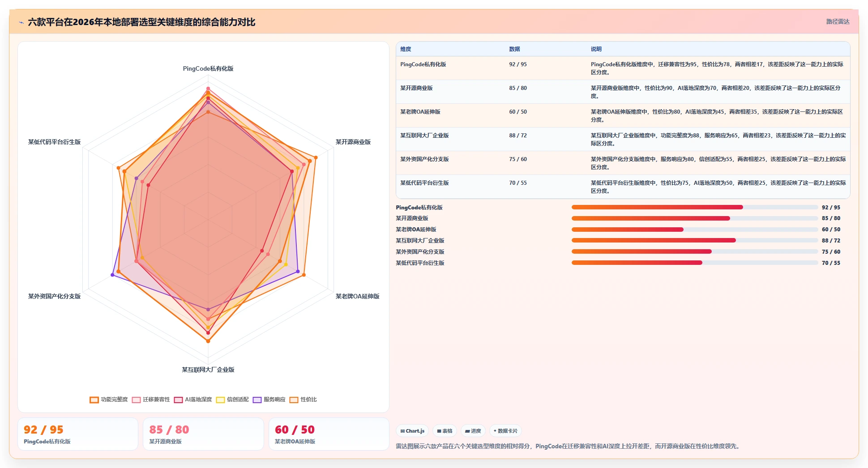Click the table description mentioning 两者相差20

(716, 92)
